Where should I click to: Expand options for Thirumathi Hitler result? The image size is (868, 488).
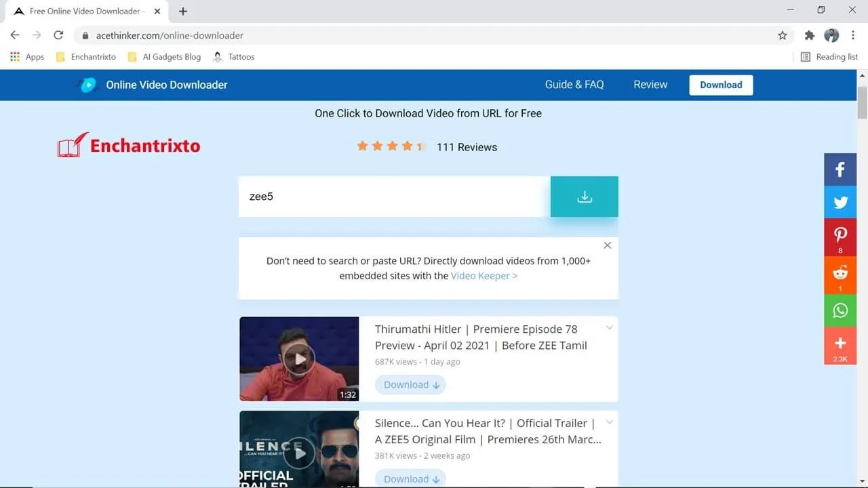point(609,328)
